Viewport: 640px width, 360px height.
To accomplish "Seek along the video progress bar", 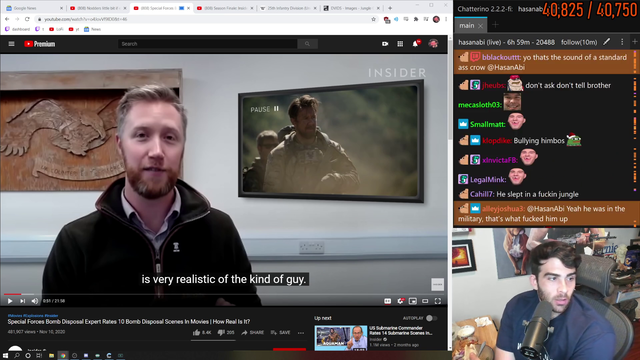I will 224,294.
